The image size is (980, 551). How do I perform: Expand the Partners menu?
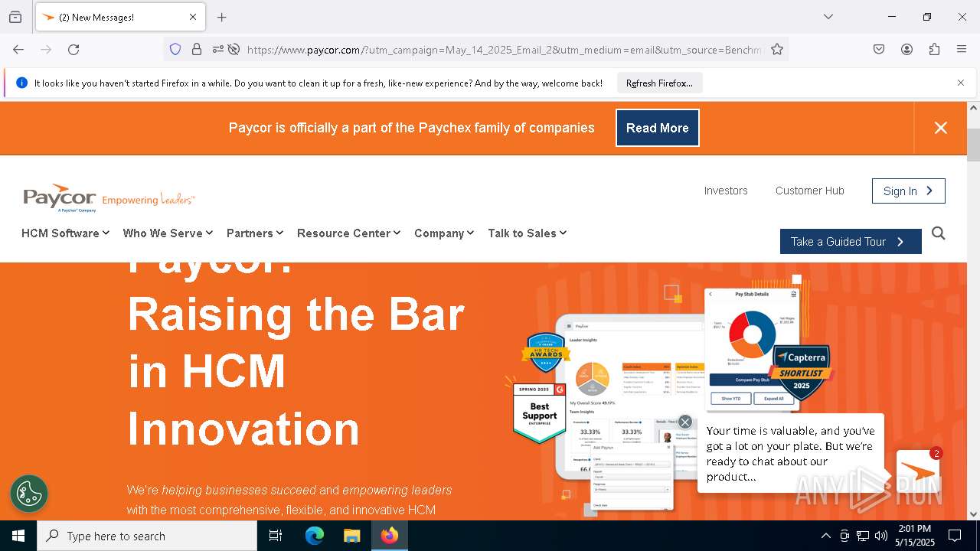coord(255,233)
